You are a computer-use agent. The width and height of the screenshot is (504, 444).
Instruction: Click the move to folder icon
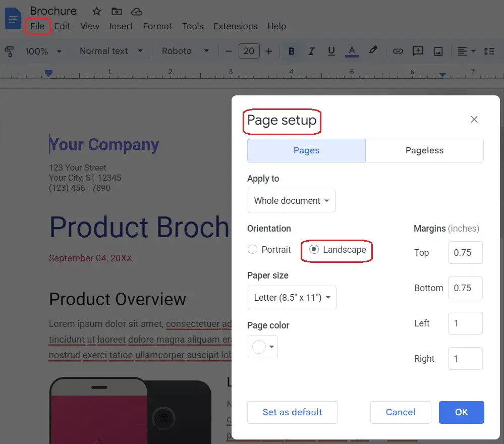click(x=117, y=11)
